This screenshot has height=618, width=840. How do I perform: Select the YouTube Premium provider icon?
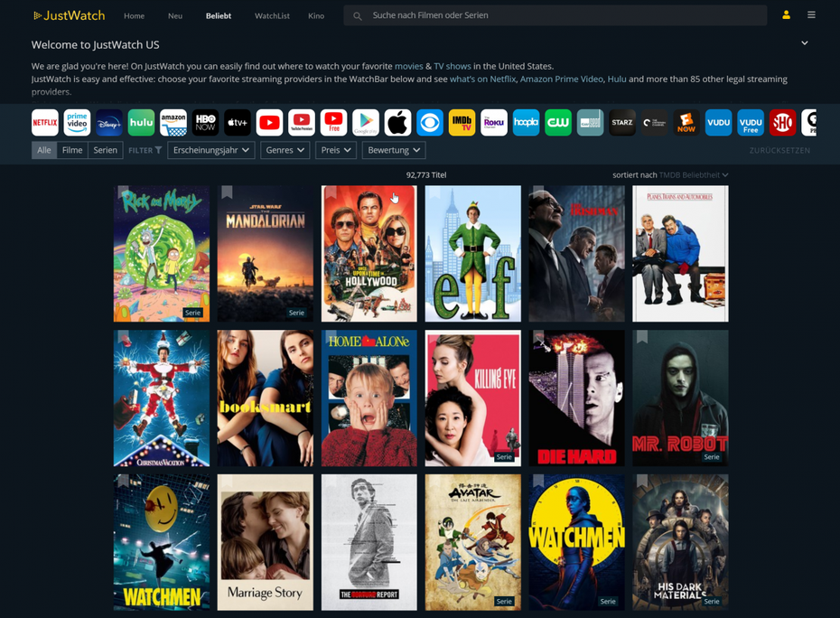coord(302,123)
